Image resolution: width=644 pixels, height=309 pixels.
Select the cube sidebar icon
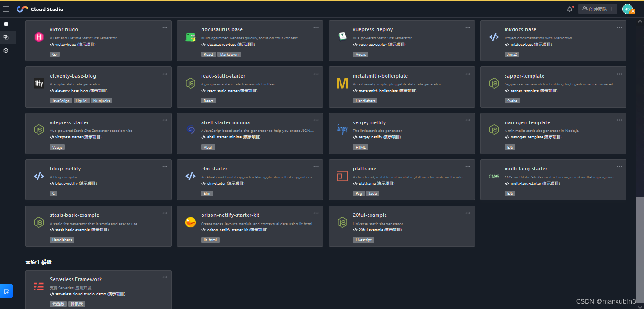point(6,50)
